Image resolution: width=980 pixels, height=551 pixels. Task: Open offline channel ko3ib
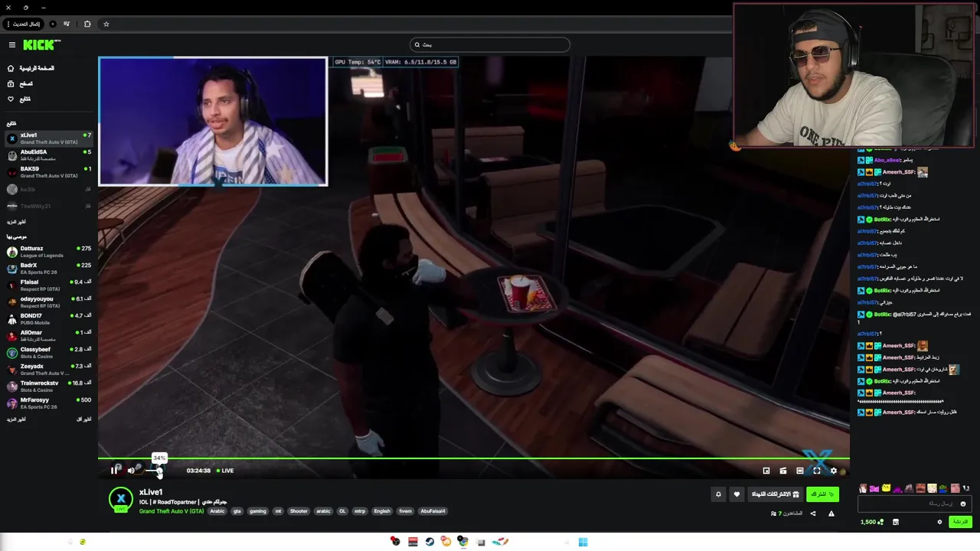click(x=49, y=189)
